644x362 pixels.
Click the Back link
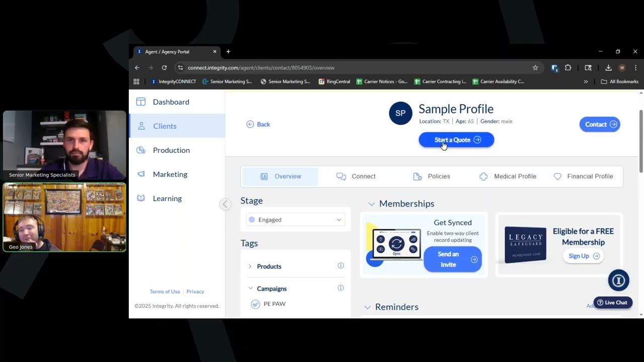(258, 124)
